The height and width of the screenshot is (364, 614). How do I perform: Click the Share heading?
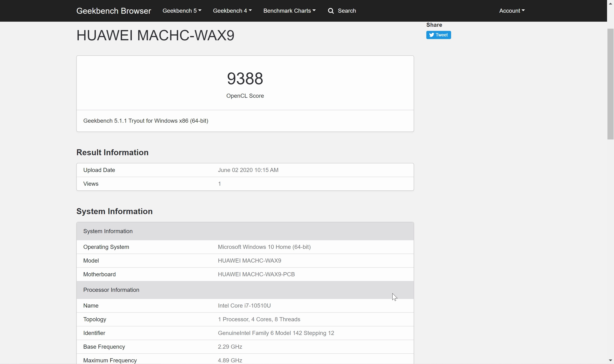(x=434, y=25)
